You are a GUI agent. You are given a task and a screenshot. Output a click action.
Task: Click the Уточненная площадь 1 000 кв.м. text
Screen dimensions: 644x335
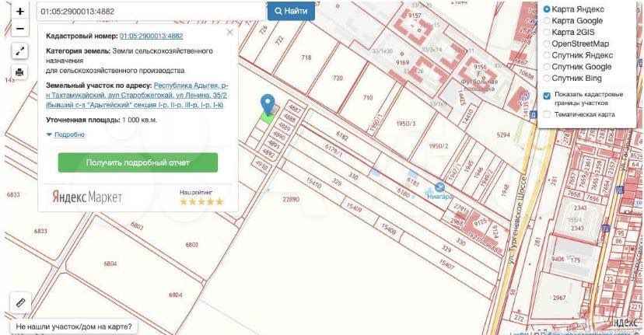[x=101, y=120]
